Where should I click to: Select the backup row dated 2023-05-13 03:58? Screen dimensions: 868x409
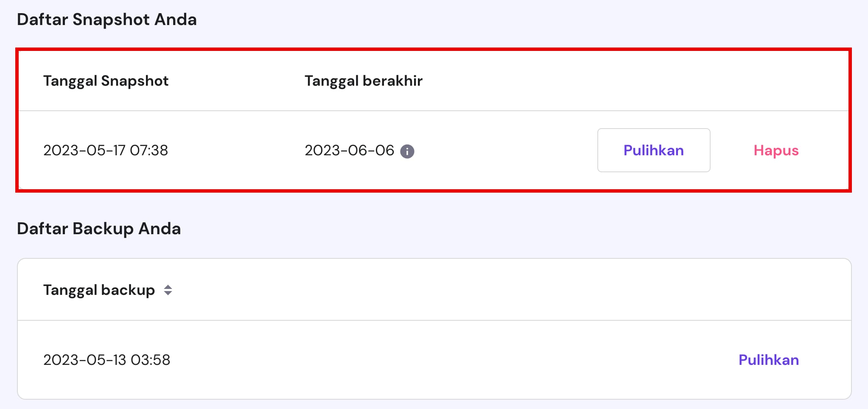coord(106,360)
